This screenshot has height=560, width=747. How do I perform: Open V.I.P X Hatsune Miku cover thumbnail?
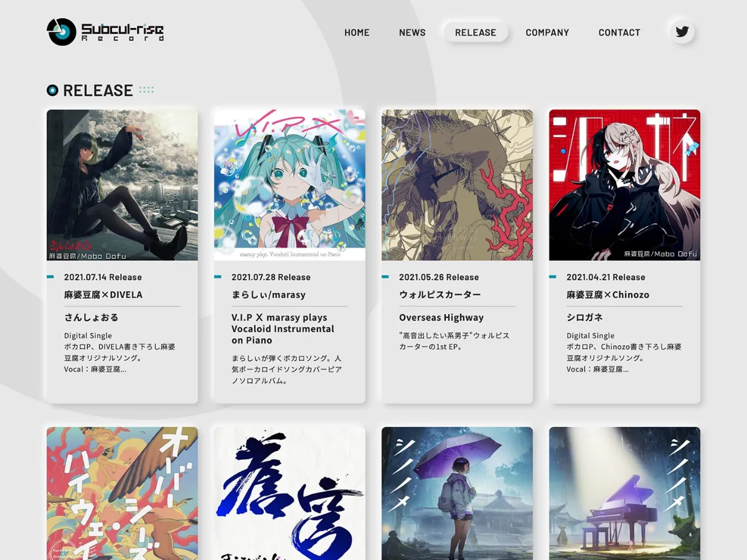(x=289, y=185)
